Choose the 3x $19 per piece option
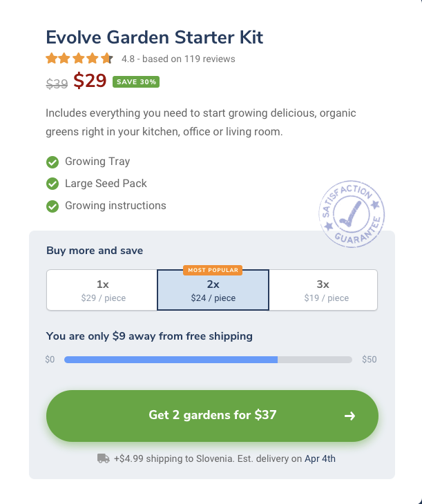Viewport: 422px width, 504px height. coord(323,290)
